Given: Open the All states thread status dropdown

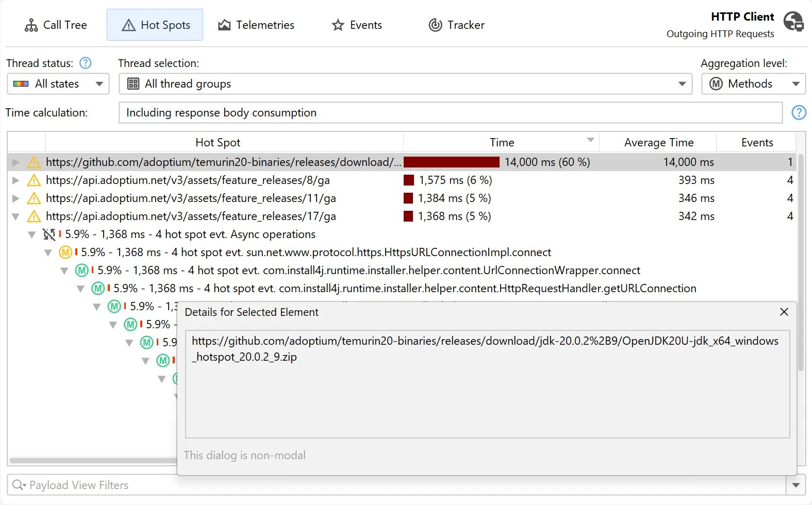Looking at the screenshot, I should [x=58, y=84].
